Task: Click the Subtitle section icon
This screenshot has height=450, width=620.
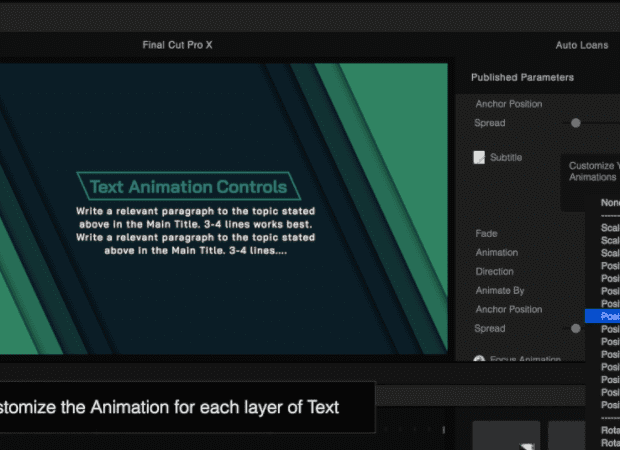Action: pyautogui.click(x=479, y=157)
